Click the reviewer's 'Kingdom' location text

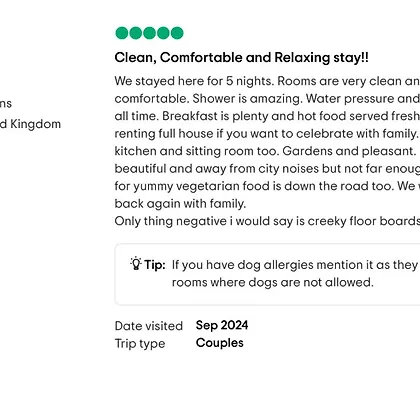35,124
